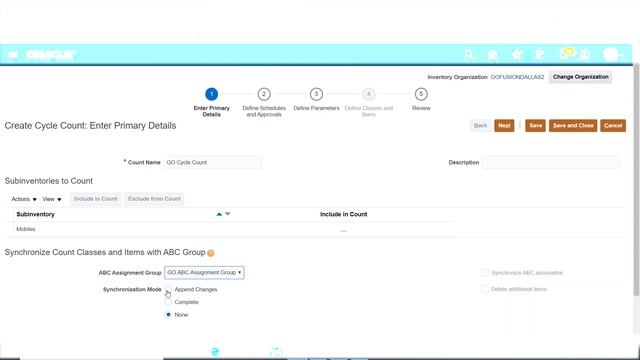Open notifications with yellow badge
The image size is (640, 360).
[567, 53]
